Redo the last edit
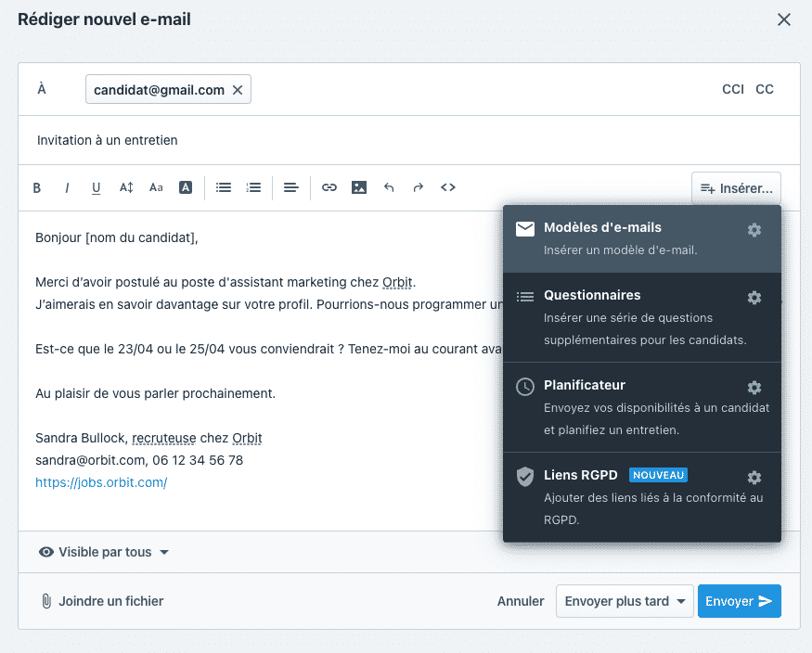 (419, 187)
